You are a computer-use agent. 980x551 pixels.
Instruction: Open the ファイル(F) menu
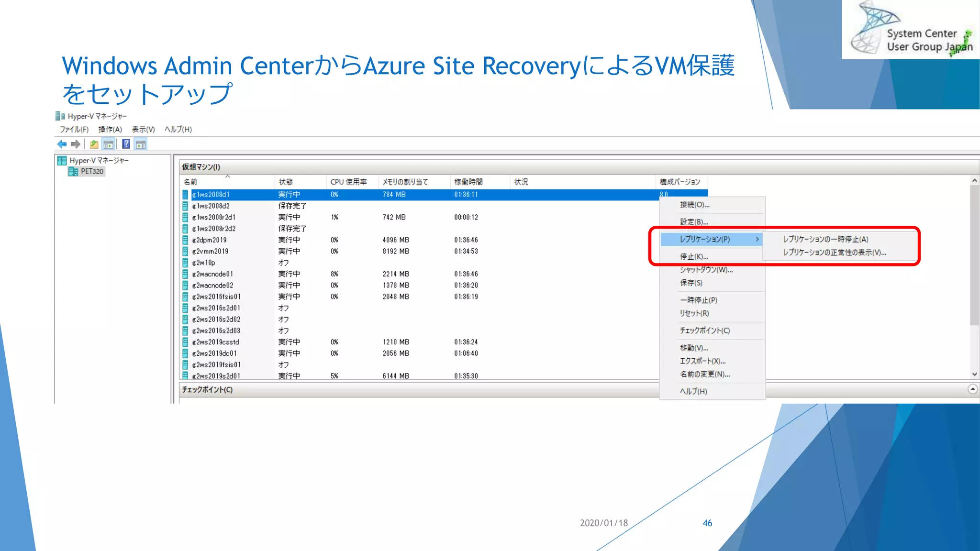pos(74,129)
